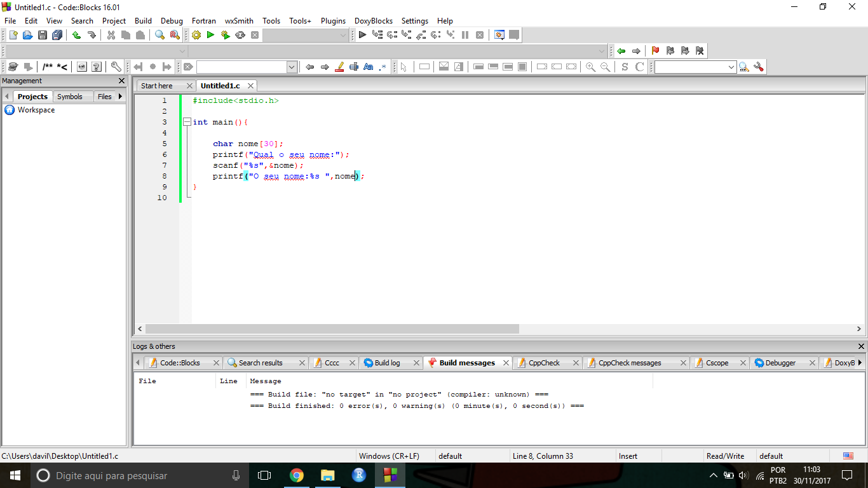Close the Management panel

[x=122, y=81]
